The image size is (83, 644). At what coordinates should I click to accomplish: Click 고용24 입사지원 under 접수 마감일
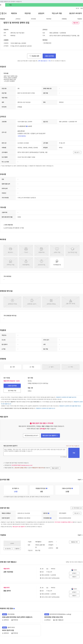coord(12,386)
